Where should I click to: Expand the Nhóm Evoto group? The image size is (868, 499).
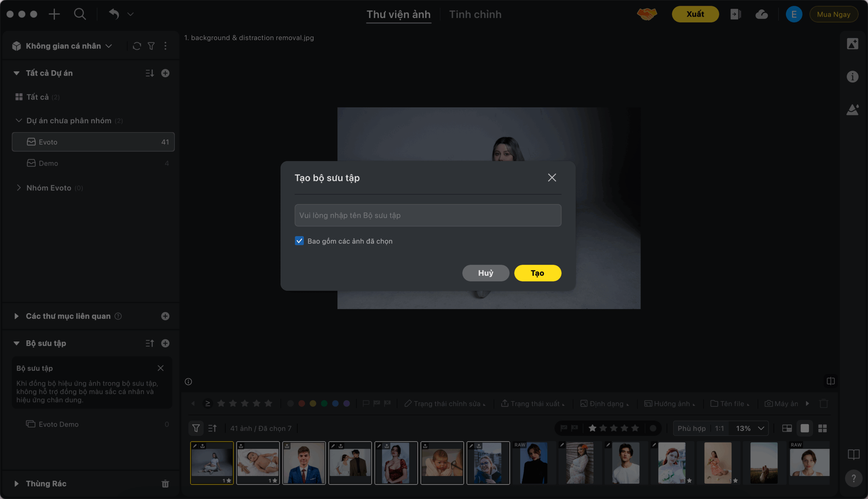pos(19,188)
